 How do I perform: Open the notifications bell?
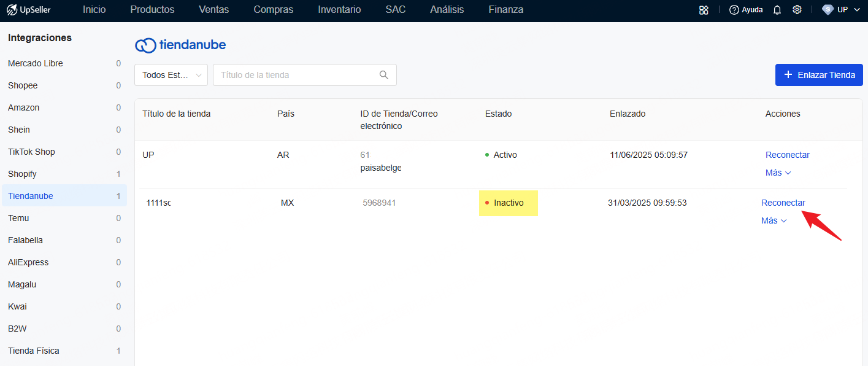click(777, 10)
